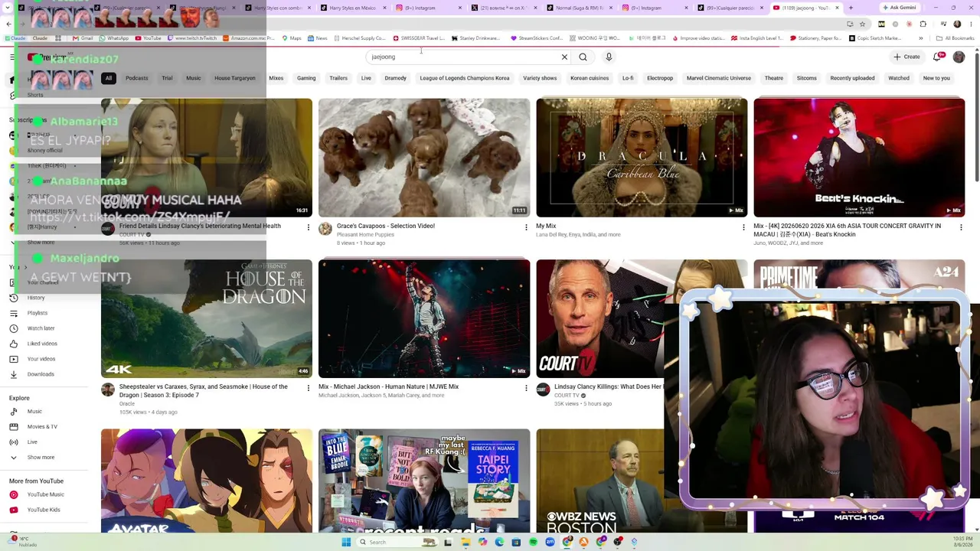The image size is (980, 551).
Task: Start voice search with microphone
Action: pos(609,57)
